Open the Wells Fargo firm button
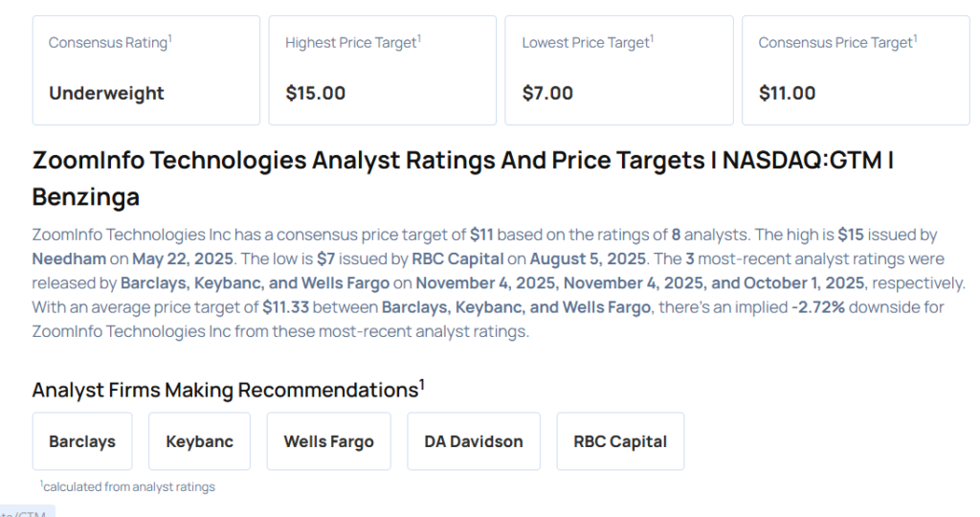 pos(328,441)
